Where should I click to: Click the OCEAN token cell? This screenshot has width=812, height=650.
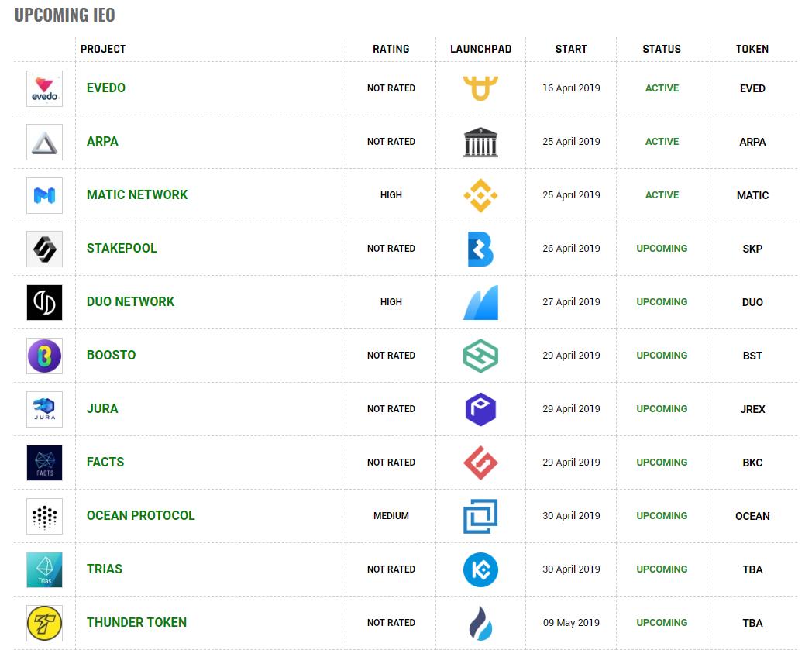pos(752,516)
